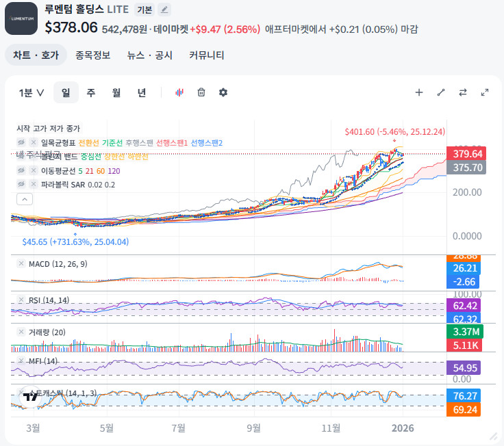Click the 379.64 red price label
The width and height of the screenshot is (504, 446).
click(x=466, y=154)
